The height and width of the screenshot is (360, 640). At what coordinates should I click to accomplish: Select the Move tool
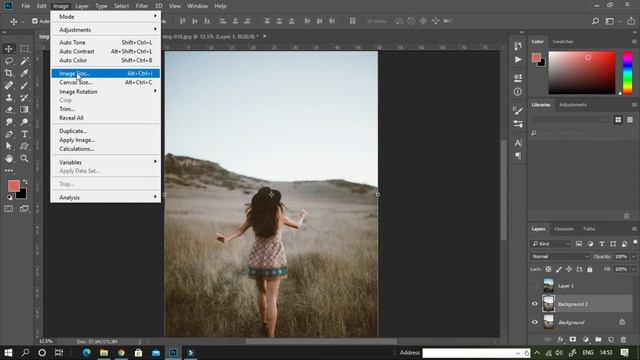point(9,49)
